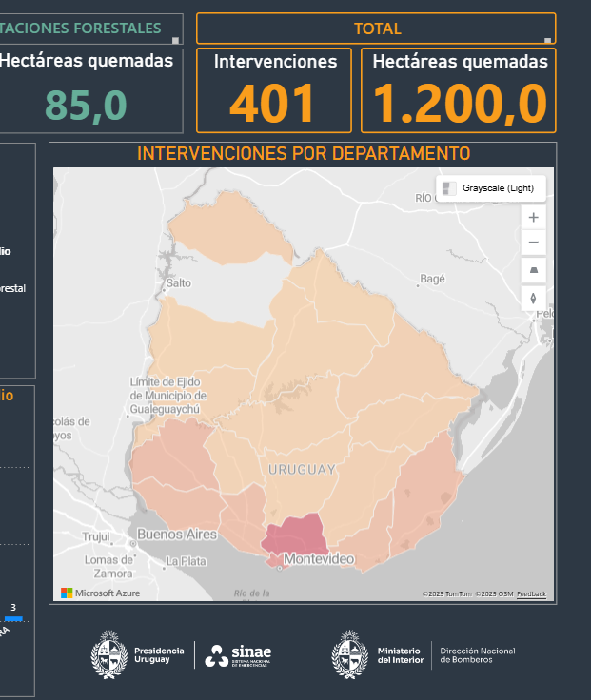Zoom in on the map

click(x=533, y=218)
